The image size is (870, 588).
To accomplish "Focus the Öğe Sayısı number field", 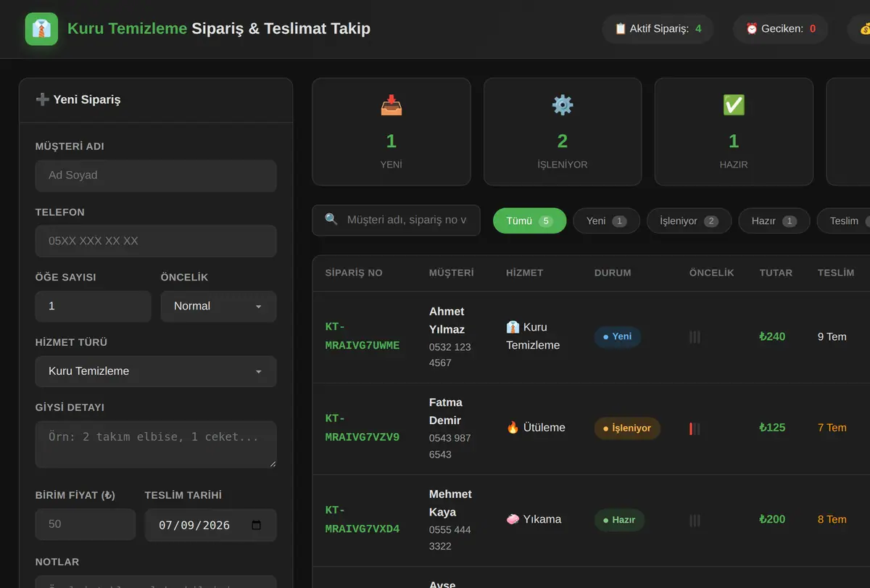I will pos(94,306).
